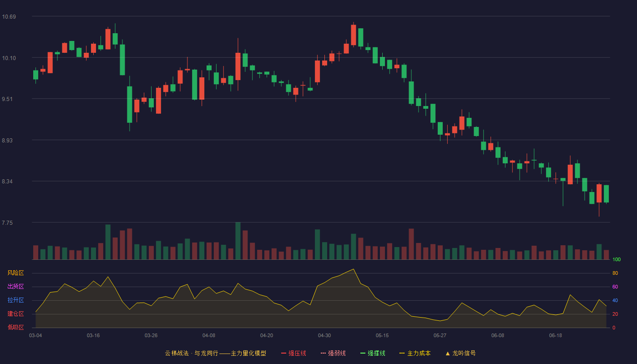
Task: Select the 风险区 zone label
Action: pos(15,273)
